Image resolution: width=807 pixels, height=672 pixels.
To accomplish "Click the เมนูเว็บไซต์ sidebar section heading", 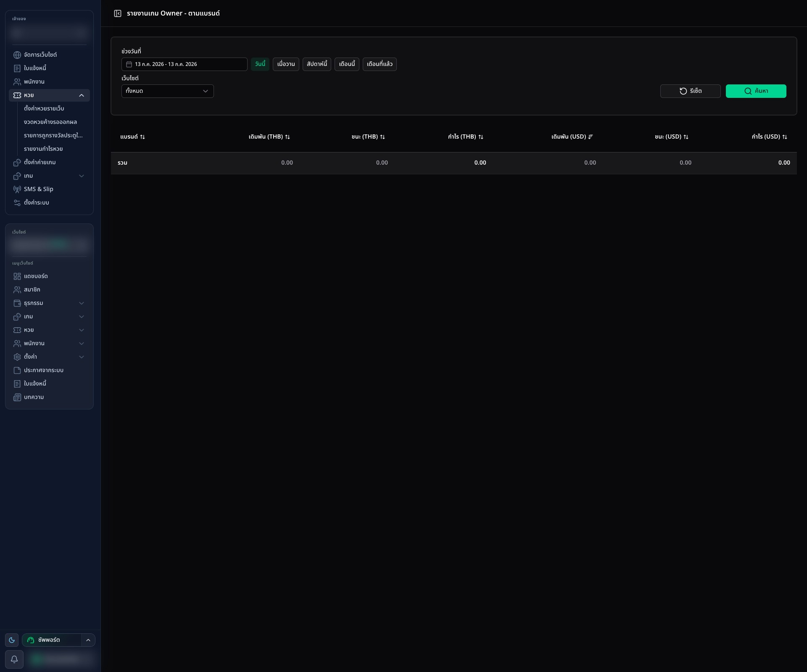I will 22,263.
